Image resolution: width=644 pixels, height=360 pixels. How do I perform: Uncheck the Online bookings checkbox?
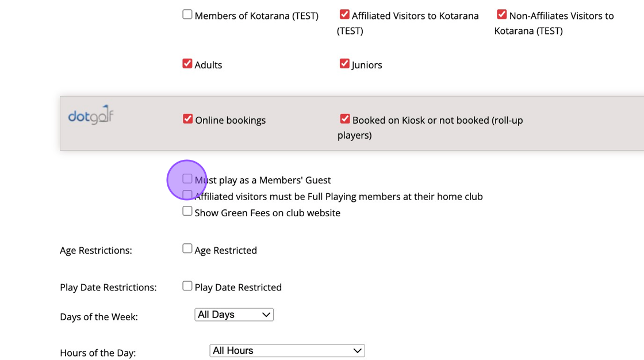coord(187,119)
